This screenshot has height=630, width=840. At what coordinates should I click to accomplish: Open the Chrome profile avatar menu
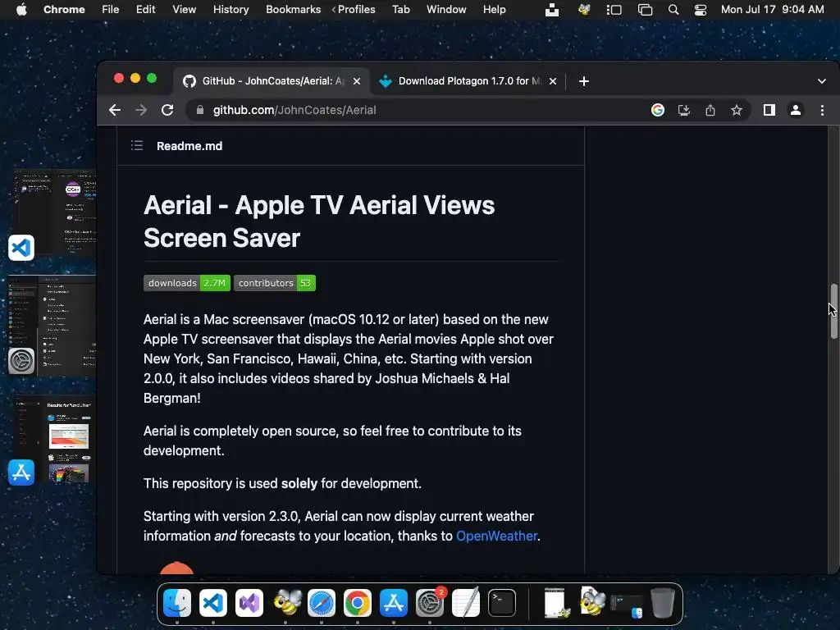pos(796,110)
